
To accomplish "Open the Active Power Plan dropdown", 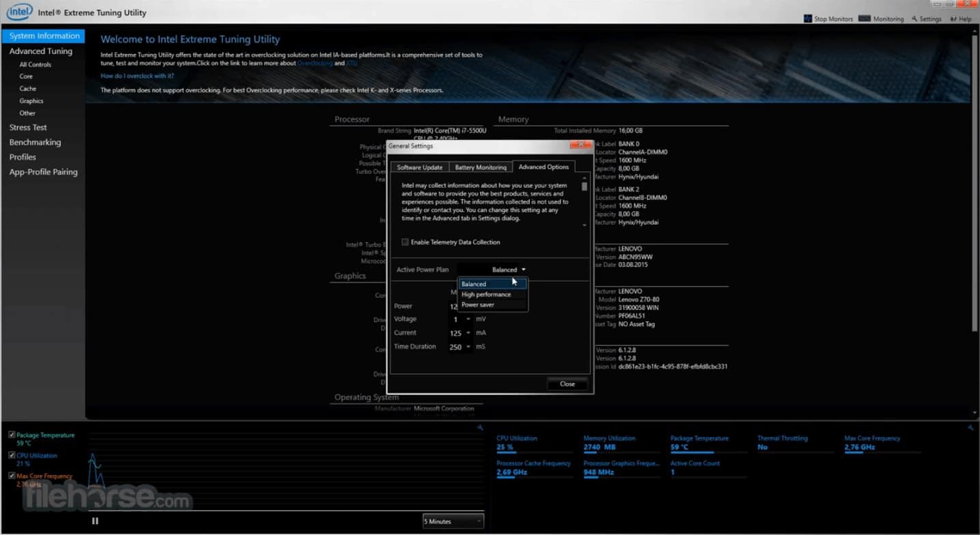I will click(x=523, y=269).
